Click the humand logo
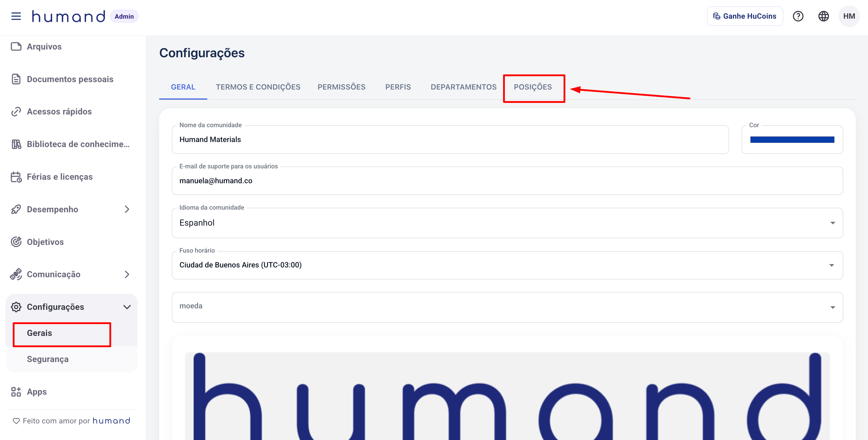The width and height of the screenshot is (868, 440). (x=68, y=16)
